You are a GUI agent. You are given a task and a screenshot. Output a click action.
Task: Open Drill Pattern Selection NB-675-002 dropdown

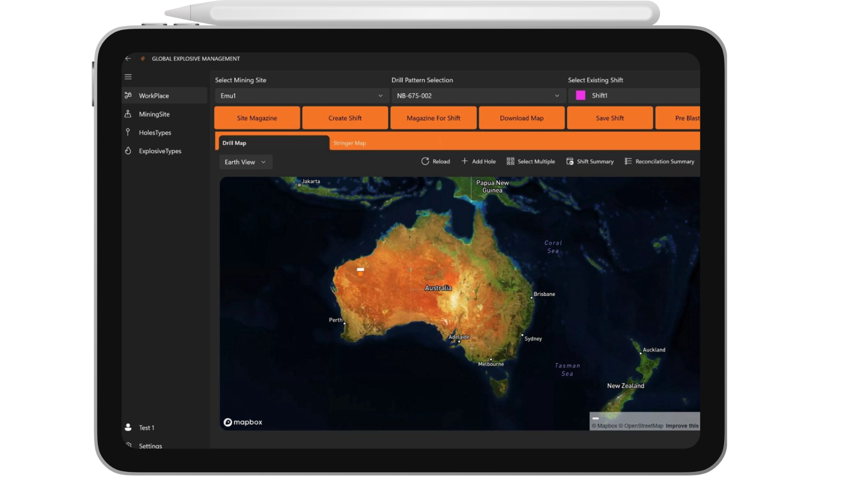(x=477, y=96)
